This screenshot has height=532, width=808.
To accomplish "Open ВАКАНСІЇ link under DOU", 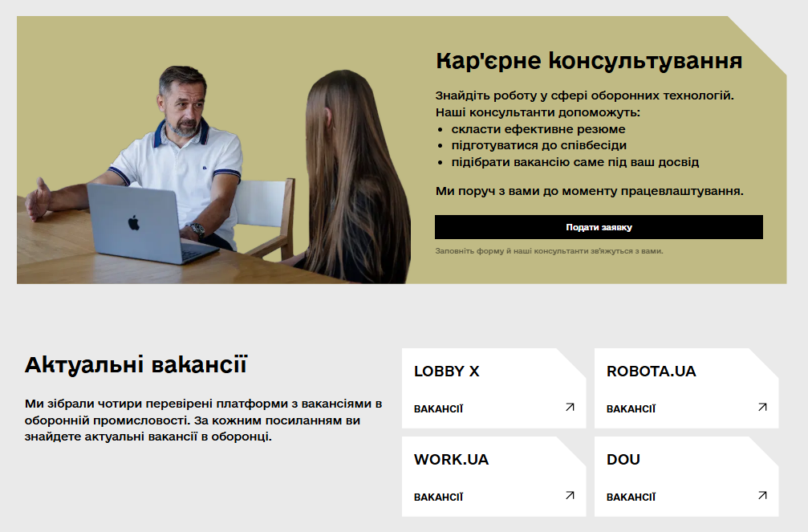I will pos(631,497).
